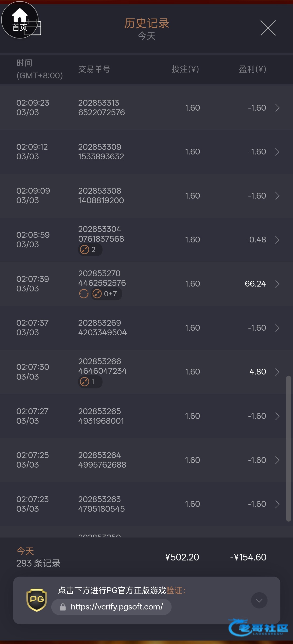Click the respin circular arrow icon

pos(84,294)
